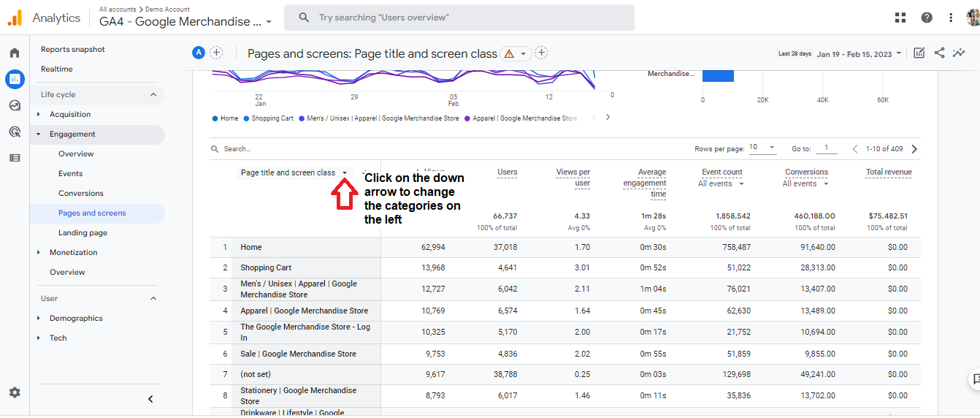Open the Insights sparkline icon
Viewport: 980px width, 418px height.
pos(959,53)
